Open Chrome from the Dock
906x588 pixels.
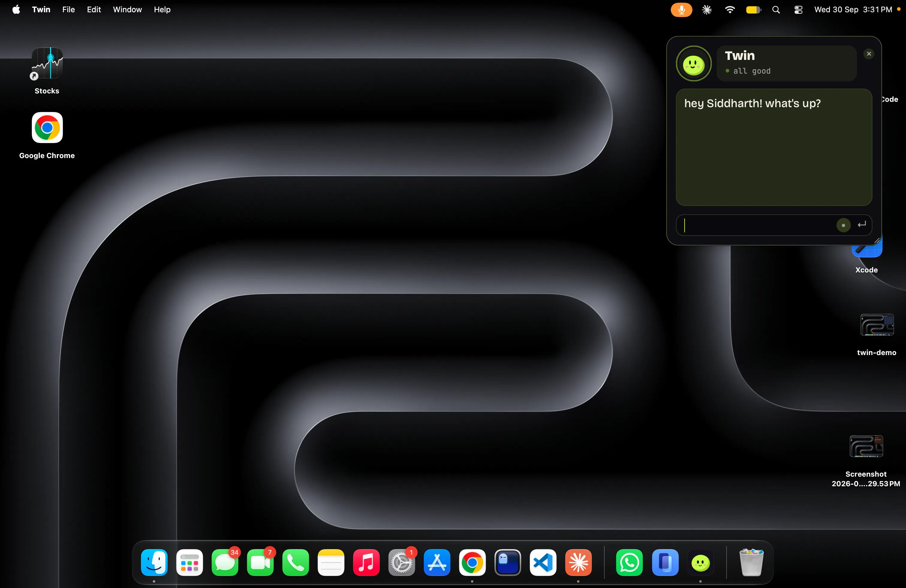[472, 562]
